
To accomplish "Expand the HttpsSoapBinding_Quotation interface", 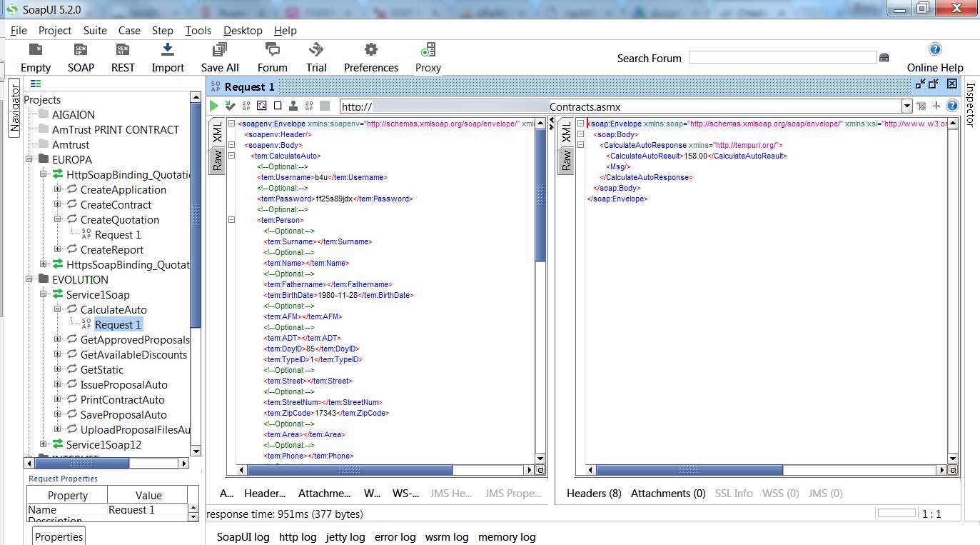I will click(x=44, y=264).
